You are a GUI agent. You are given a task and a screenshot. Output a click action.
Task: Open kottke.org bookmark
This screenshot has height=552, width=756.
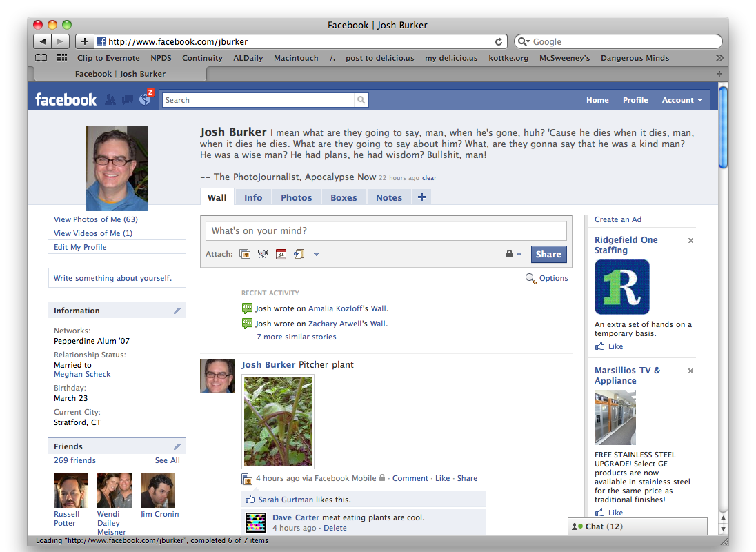tap(508, 58)
